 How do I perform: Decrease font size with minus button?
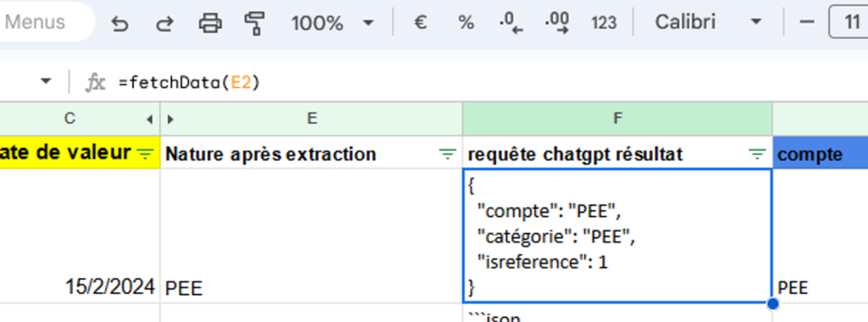coord(807,22)
